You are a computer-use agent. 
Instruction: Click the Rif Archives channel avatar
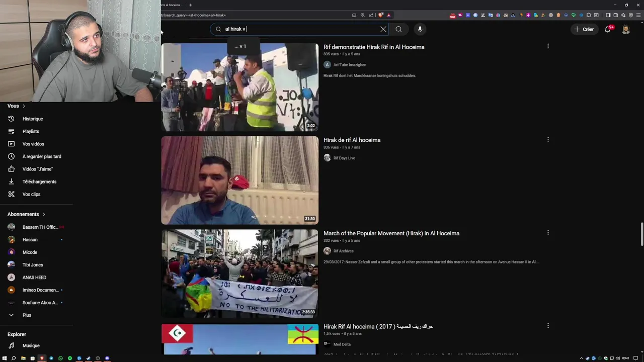[327, 251]
